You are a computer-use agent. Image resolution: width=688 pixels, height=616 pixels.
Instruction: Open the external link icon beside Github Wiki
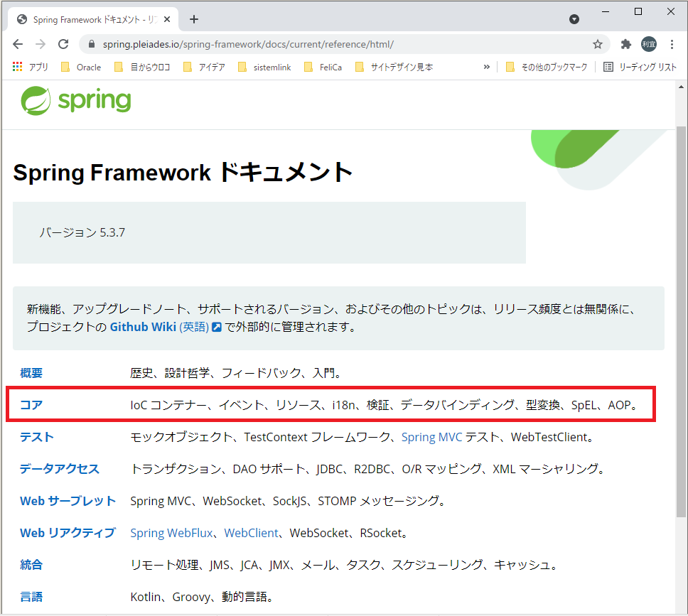tap(216, 328)
